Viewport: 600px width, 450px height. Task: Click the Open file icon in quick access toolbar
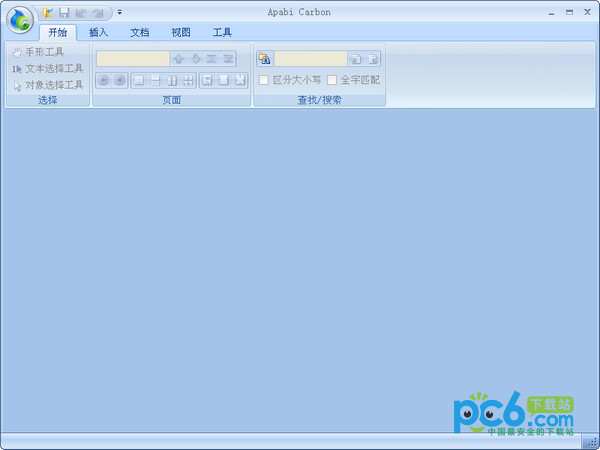(47, 13)
